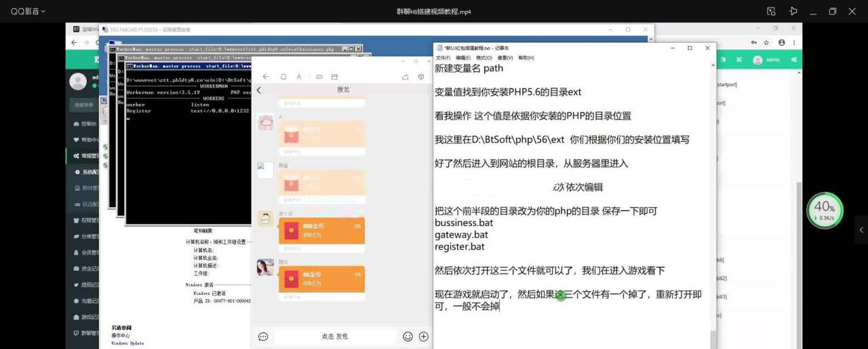Open 帮助(H) menu in Notepad
Viewport: 868px width, 349px height.
click(526, 58)
